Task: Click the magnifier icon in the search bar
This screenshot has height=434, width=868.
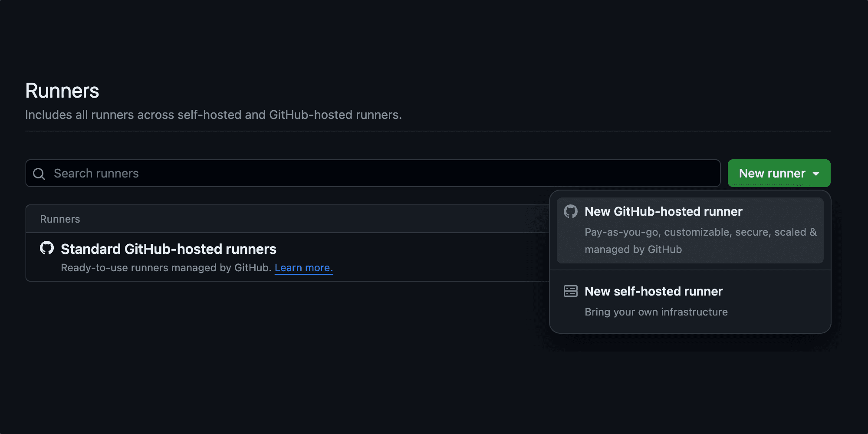Action: coord(39,174)
